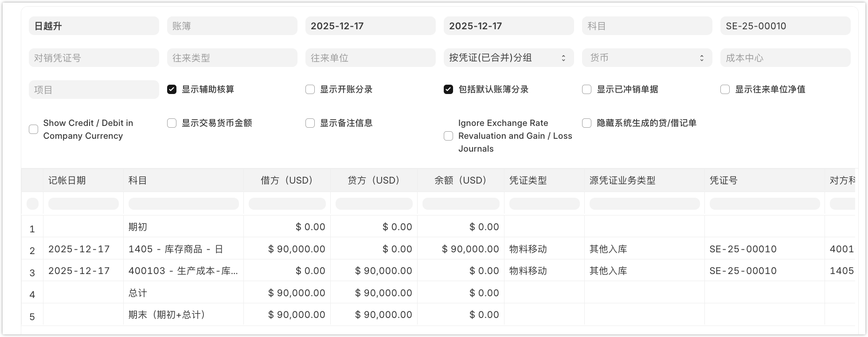Screen dimensions: 868x337
Task: Click the filter box under 借方（USD）
Action: pos(287,204)
